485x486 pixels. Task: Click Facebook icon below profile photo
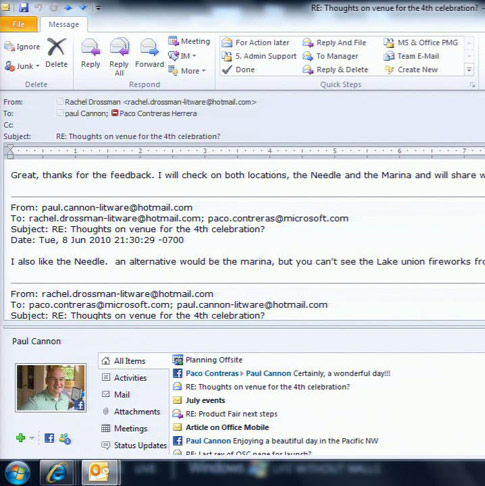49,438
